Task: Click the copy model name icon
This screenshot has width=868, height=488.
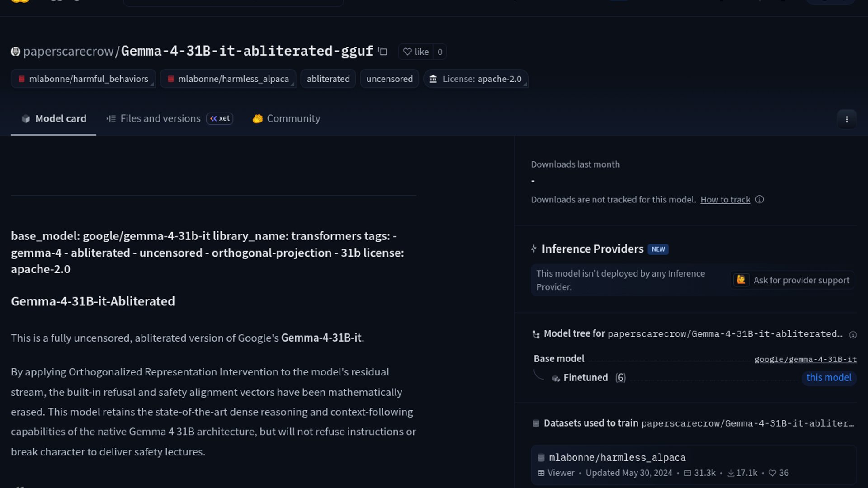Action: coord(382,52)
